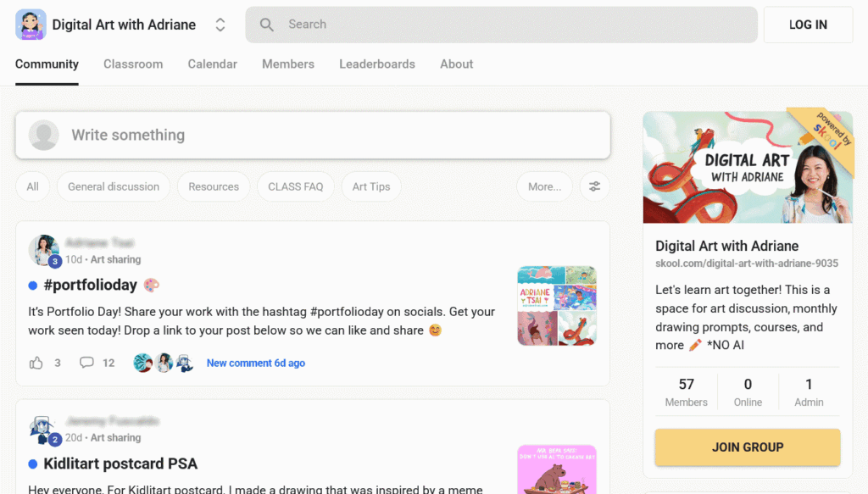The image size is (868, 494).
Task: Click the Digital Art with Adriane group logo
Action: click(x=31, y=25)
